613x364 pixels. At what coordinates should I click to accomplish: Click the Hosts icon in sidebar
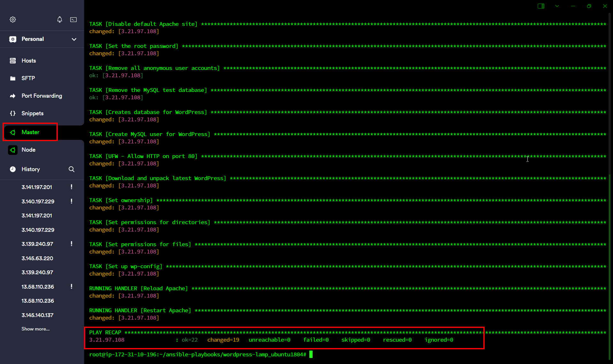pyautogui.click(x=13, y=61)
